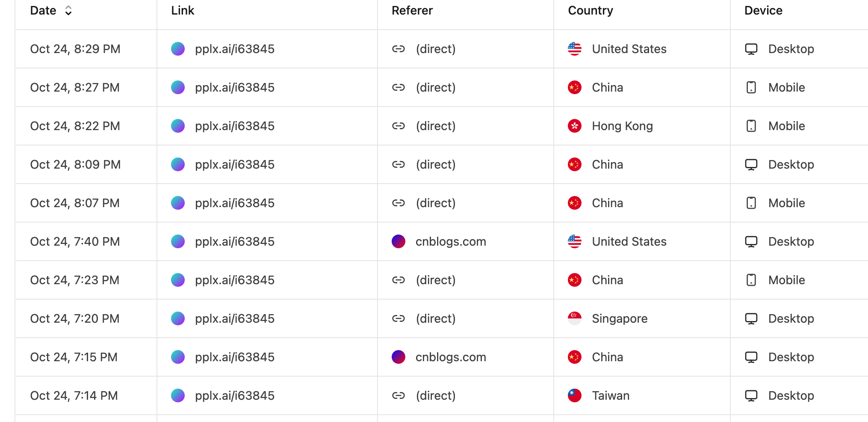Click the mobile device icon at 8:22 PM
This screenshot has height=422, width=868.
(751, 126)
